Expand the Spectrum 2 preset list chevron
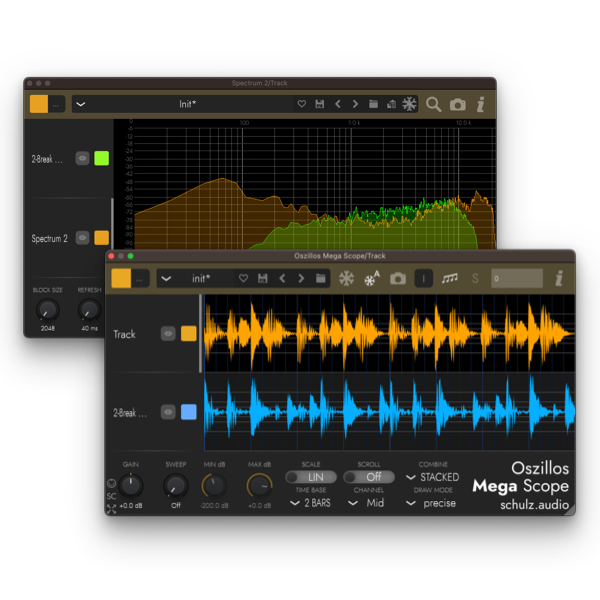This screenshot has height=600, width=600. coord(81,104)
